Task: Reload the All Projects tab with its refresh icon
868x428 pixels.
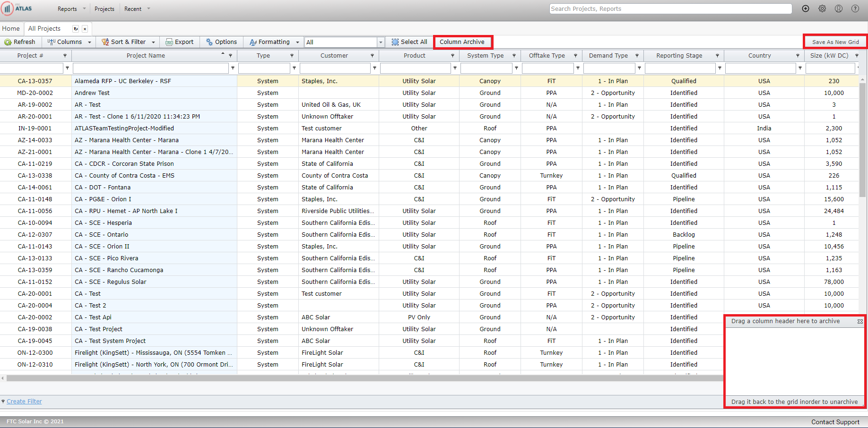Action: (76, 29)
